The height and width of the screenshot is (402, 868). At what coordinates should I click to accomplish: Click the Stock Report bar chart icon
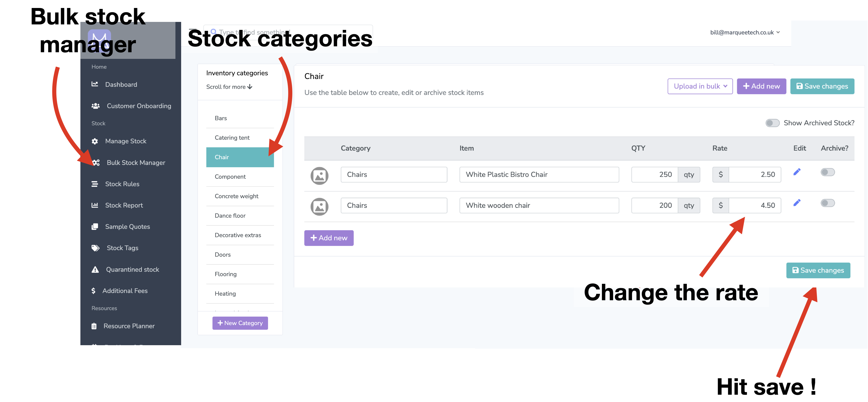click(x=95, y=205)
